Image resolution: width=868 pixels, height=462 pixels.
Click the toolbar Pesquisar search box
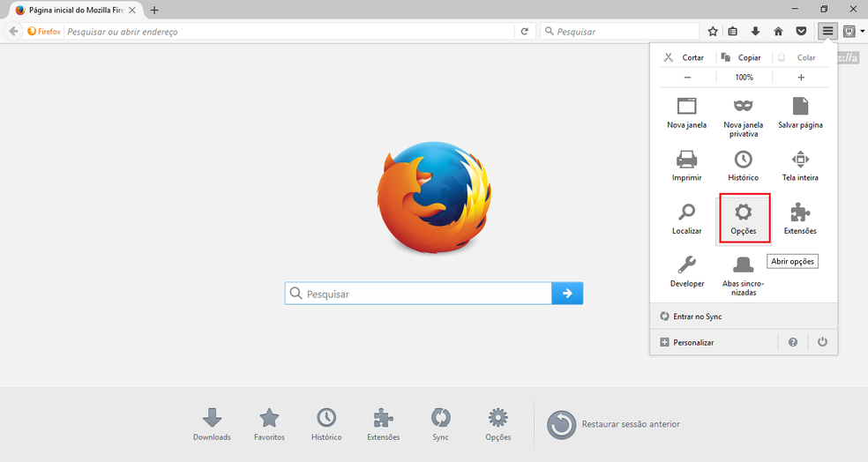click(x=620, y=32)
